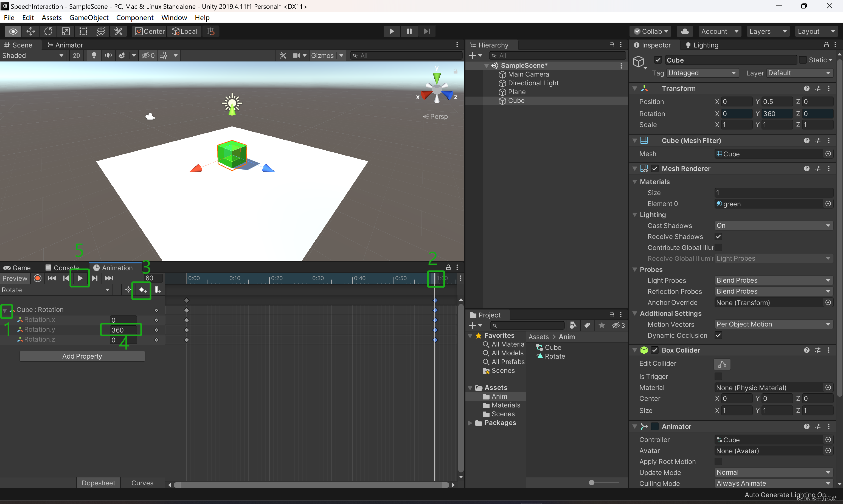Uncheck Receive Shadows checkbox
843x504 pixels.
[718, 237]
